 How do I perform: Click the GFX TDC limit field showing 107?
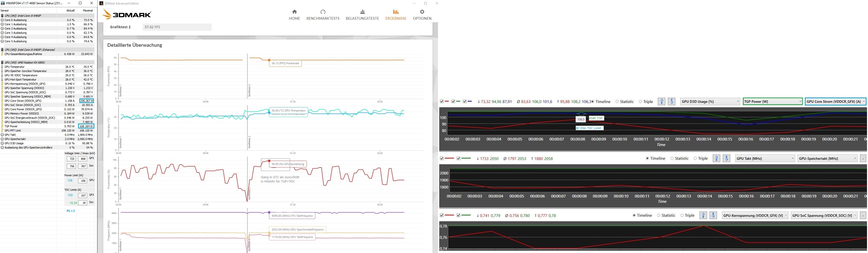(x=83, y=195)
